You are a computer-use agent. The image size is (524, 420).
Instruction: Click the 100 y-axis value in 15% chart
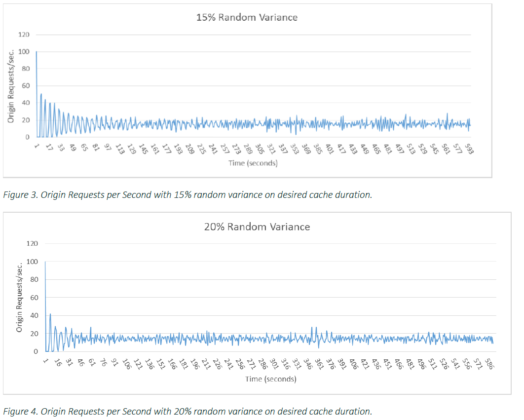pyautogui.click(x=24, y=51)
